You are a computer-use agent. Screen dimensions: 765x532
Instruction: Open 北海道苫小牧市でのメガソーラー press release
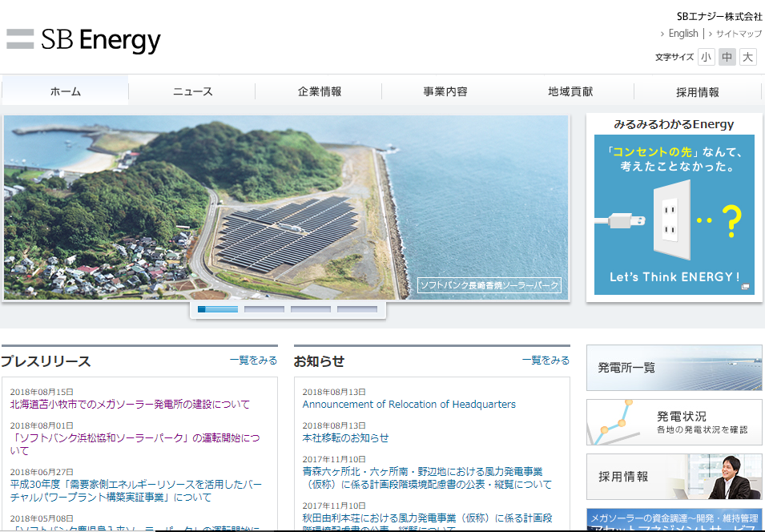(x=130, y=404)
